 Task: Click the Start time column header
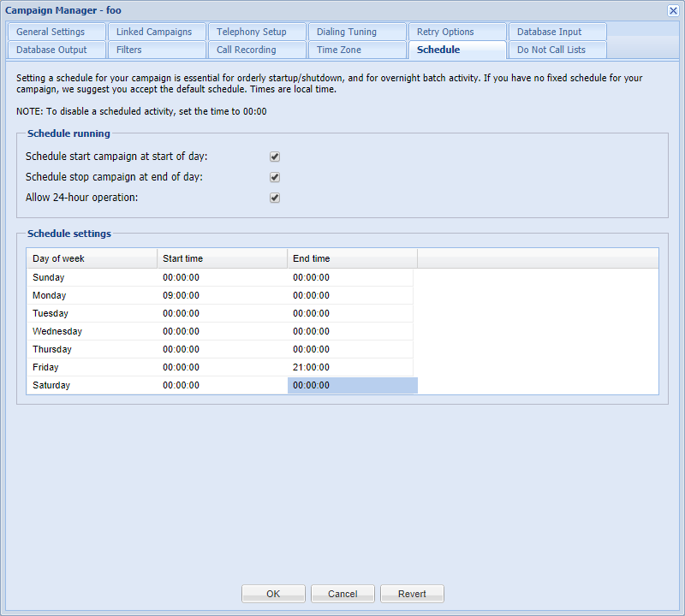(221, 258)
